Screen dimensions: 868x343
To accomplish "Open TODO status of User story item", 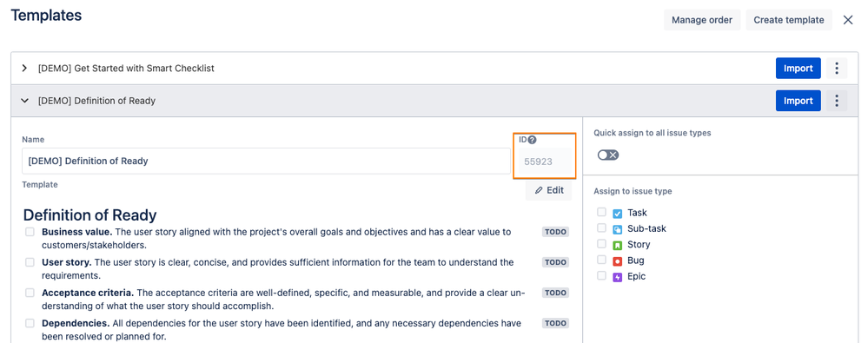I will click(555, 262).
